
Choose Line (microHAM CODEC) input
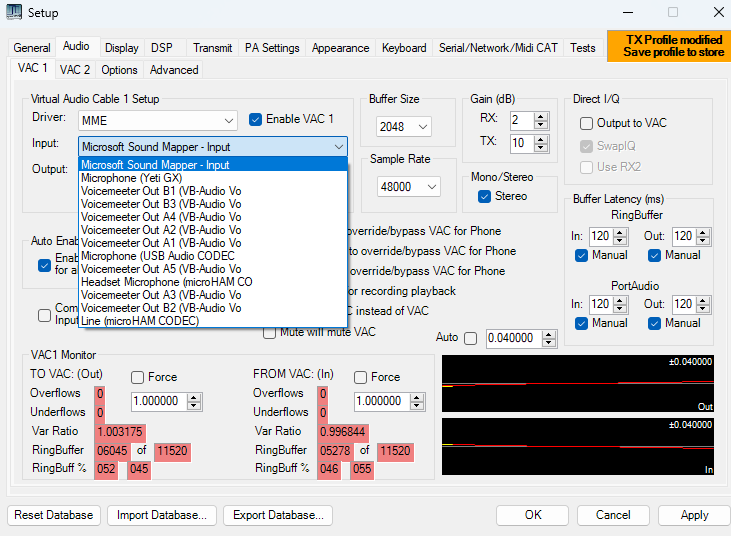(x=213, y=321)
